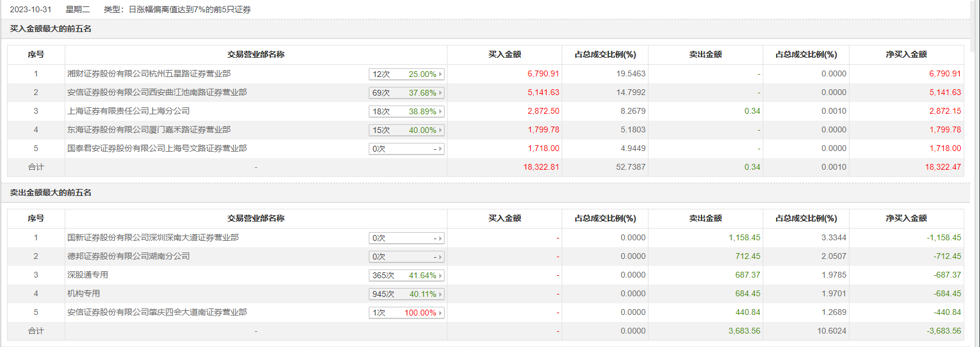The image size is (980, 347).
Task: Click the 深股通专用 seat name
Action: pos(87,275)
